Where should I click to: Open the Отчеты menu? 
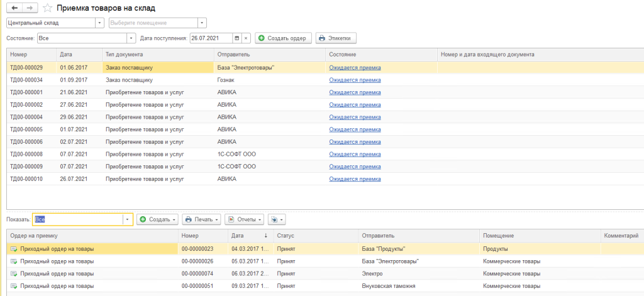coord(245,219)
